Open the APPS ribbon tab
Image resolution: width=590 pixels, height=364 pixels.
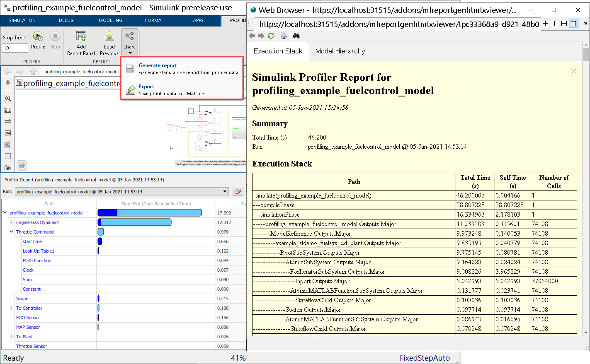pyautogui.click(x=198, y=20)
